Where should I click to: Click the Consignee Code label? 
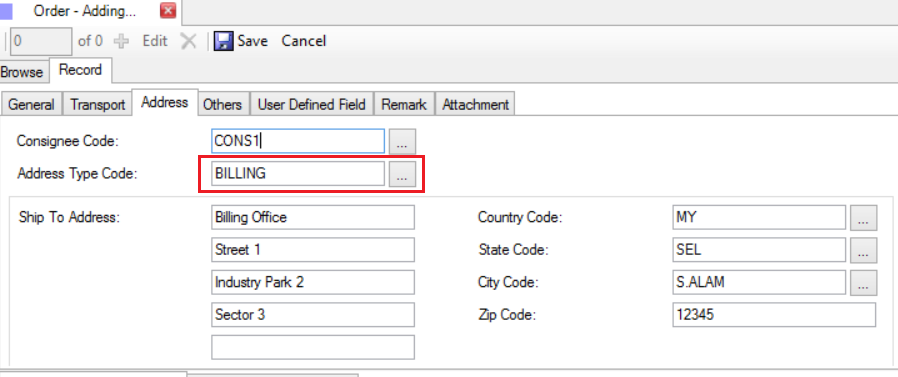point(68,141)
